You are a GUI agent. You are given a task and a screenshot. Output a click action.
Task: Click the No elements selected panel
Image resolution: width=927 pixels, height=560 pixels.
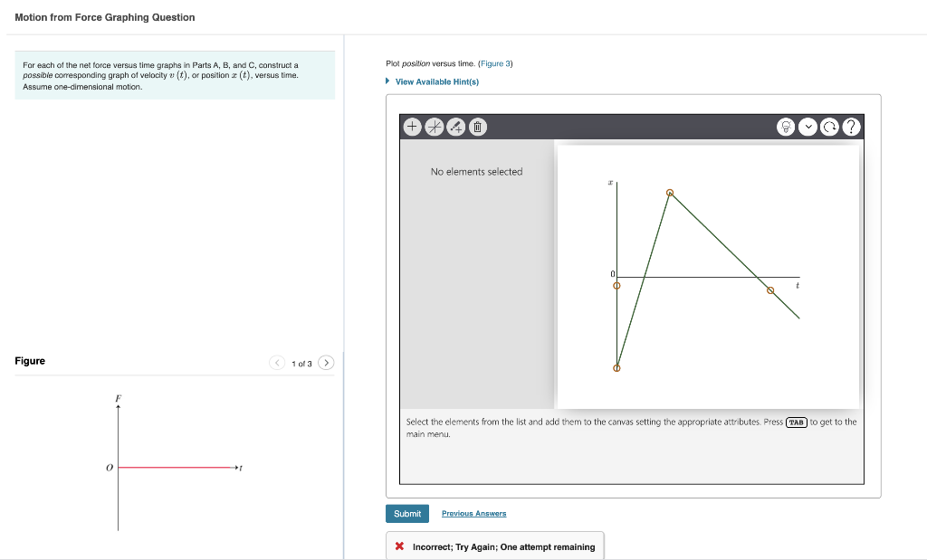pos(477,171)
